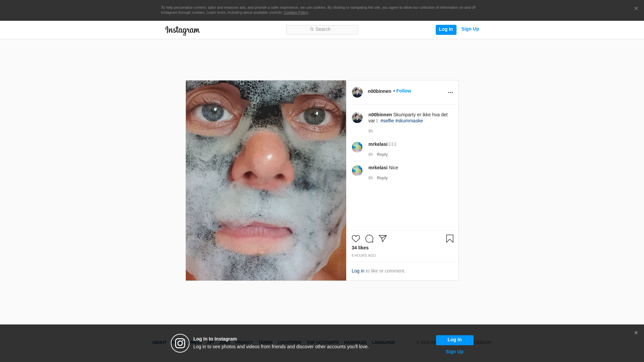
Task: Share the post with paper plane icon
Action: click(383, 239)
